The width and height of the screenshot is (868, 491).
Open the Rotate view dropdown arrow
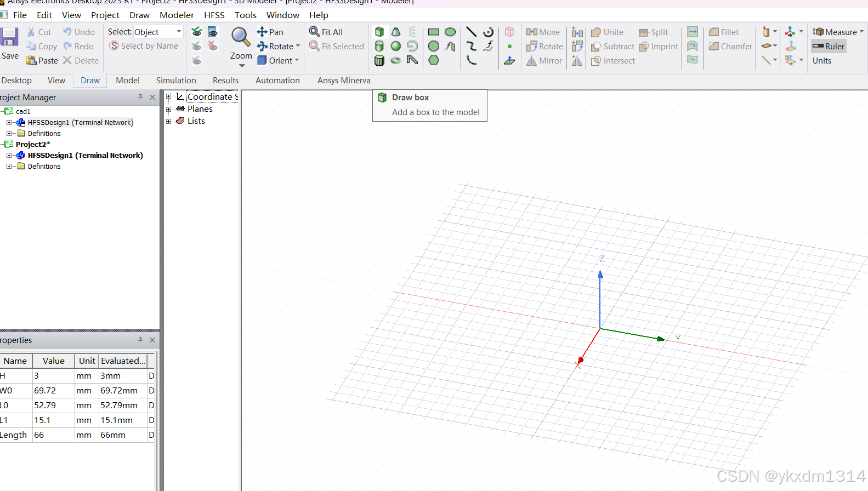pos(298,46)
